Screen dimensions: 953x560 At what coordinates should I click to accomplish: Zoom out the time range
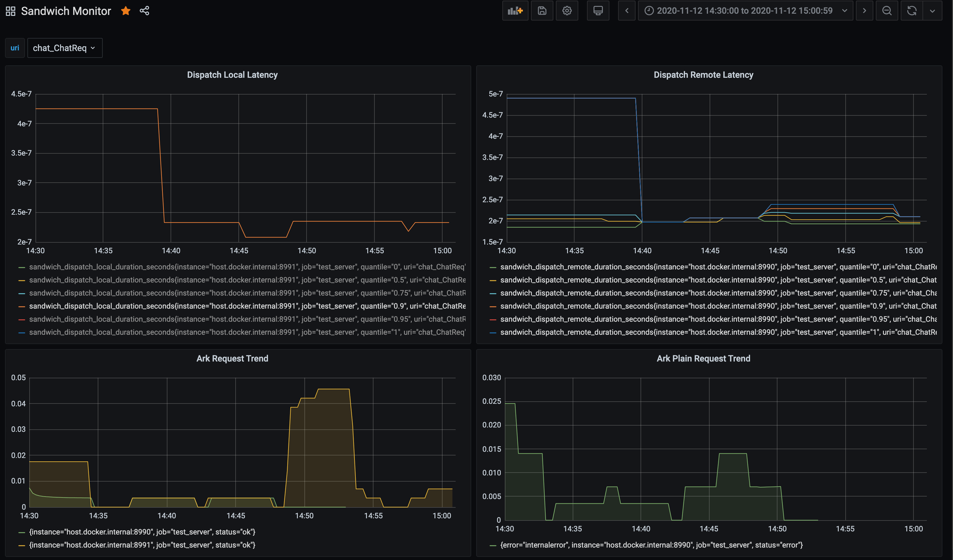pos(886,11)
